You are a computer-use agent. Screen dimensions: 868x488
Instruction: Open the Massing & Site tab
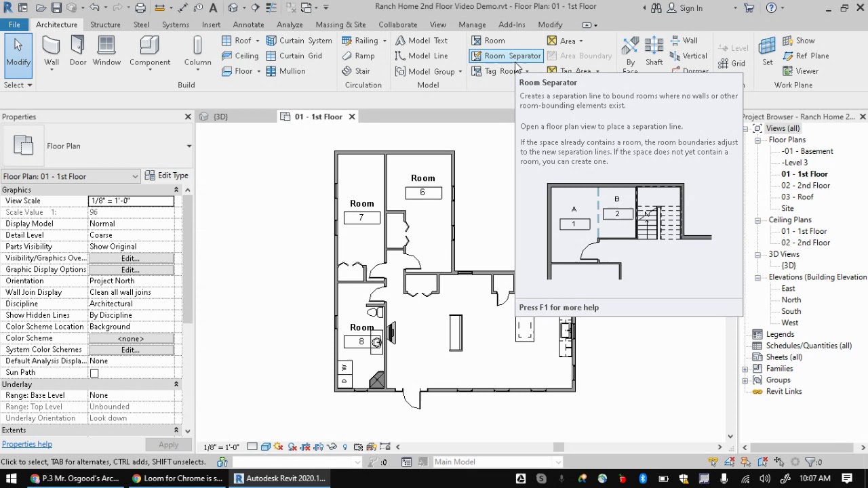pyautogui.click(x=340, y=24)
